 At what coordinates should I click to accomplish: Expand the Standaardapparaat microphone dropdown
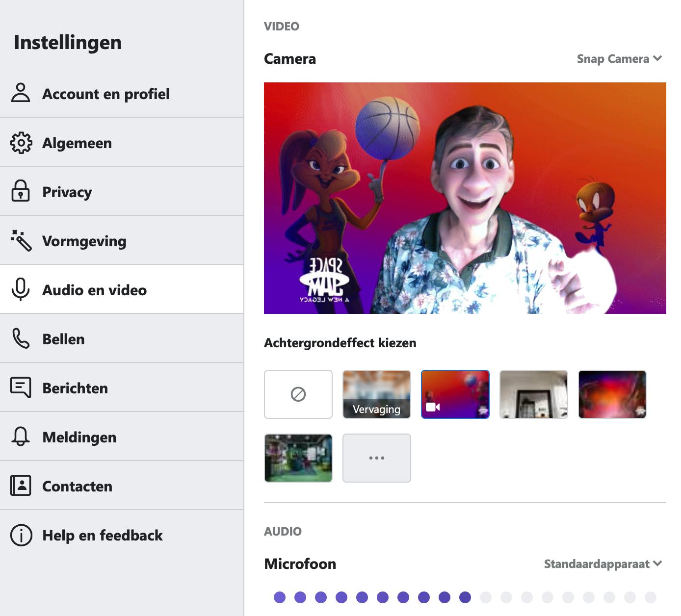click(602, 564)
